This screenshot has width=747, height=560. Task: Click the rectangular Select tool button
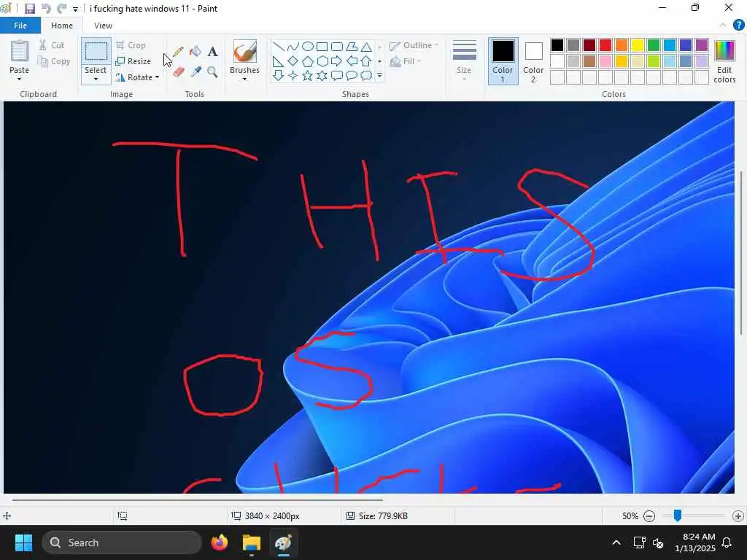(x=96, y=52)
